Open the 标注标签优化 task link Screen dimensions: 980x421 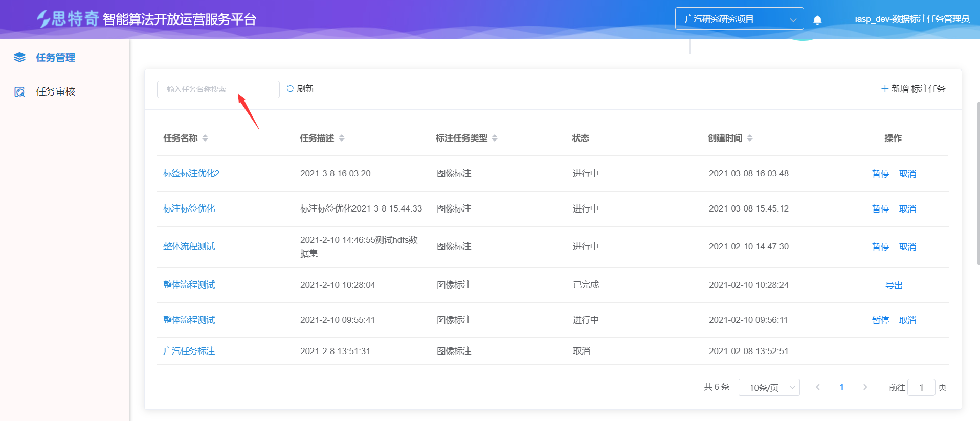189,208
